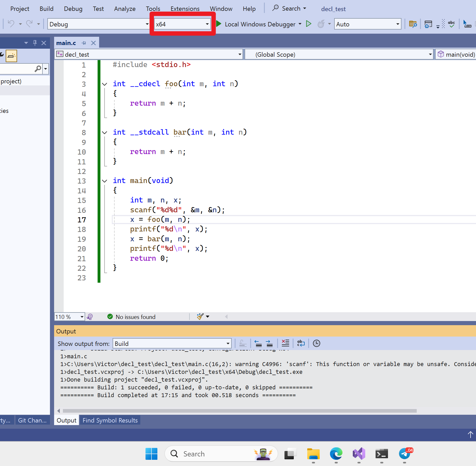
Task: Toggle word wrap in the Output window
Action: [301, 343]
